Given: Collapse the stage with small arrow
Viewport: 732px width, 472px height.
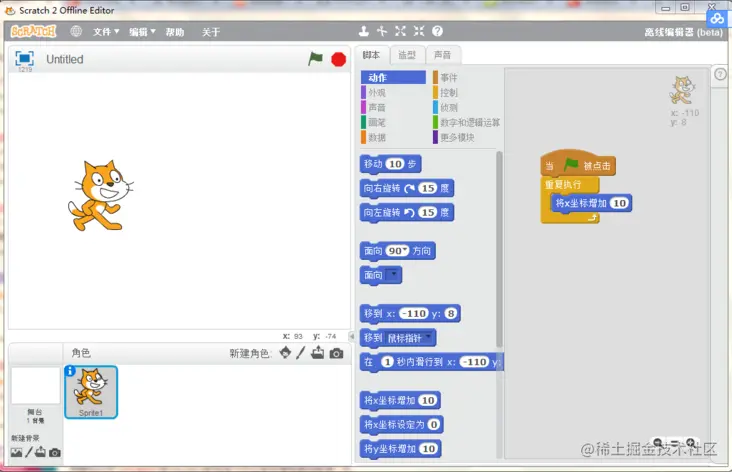Looking at the screenshot, I should 352,336.
